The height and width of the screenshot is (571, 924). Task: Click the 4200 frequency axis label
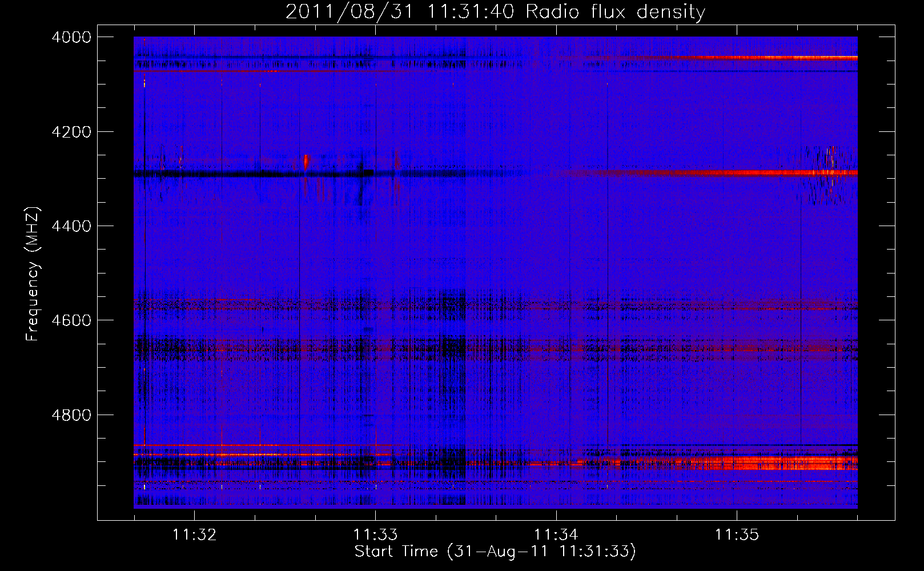point(71,132)
